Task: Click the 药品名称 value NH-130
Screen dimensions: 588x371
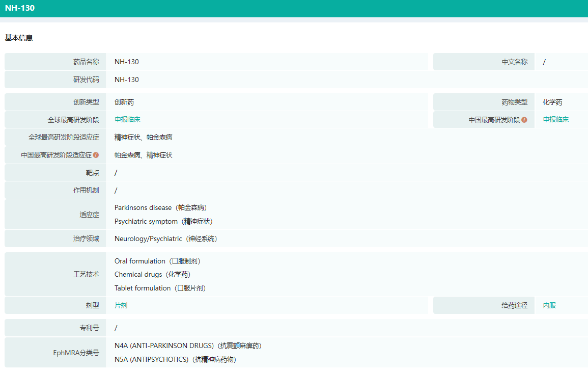Action: coord(127,62)
